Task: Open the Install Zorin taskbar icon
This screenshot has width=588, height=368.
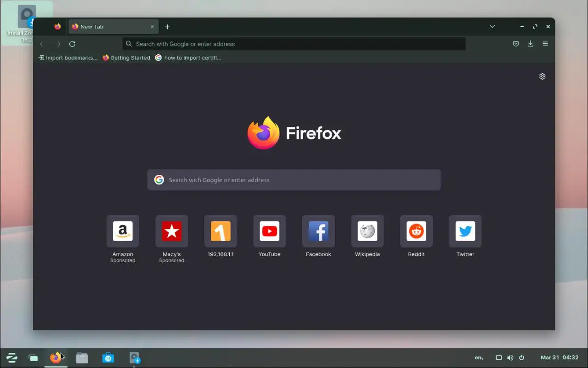Action: click(x=134, y=358)
